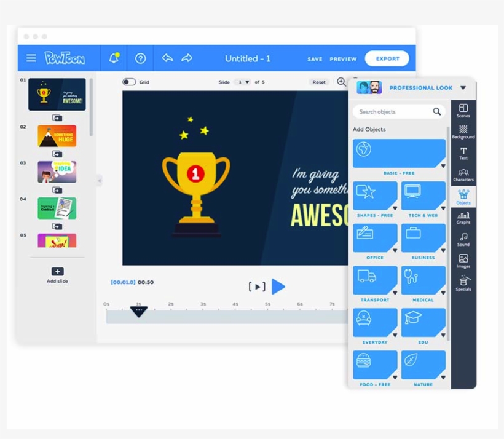Click the Preview button
The width and height of the screenshot is (504, 439).
click(343, 59)
